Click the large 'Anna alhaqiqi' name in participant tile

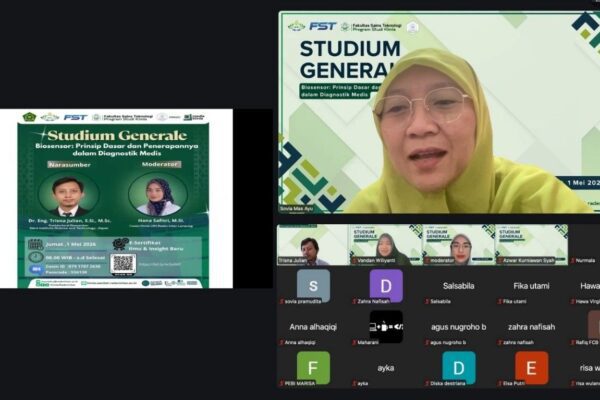click(x=313, y=327)
